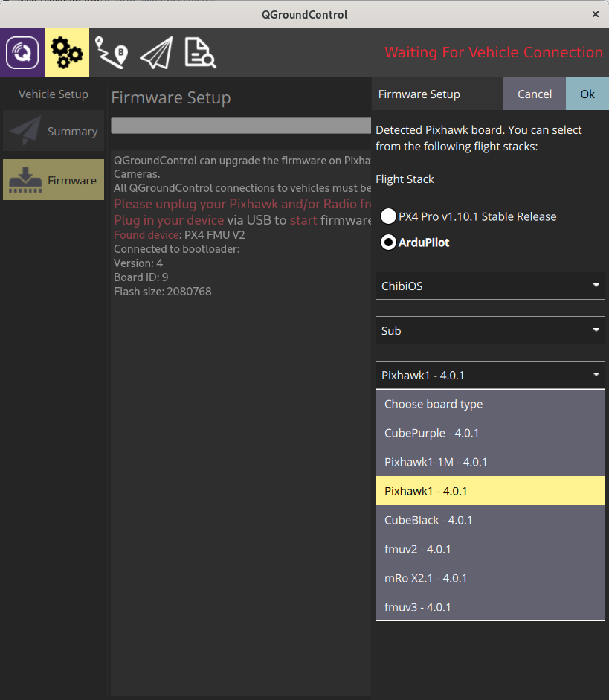Open the Plan view waypoint icon
609x700 pixels.
pyautogui.click(x=112, y=53)
